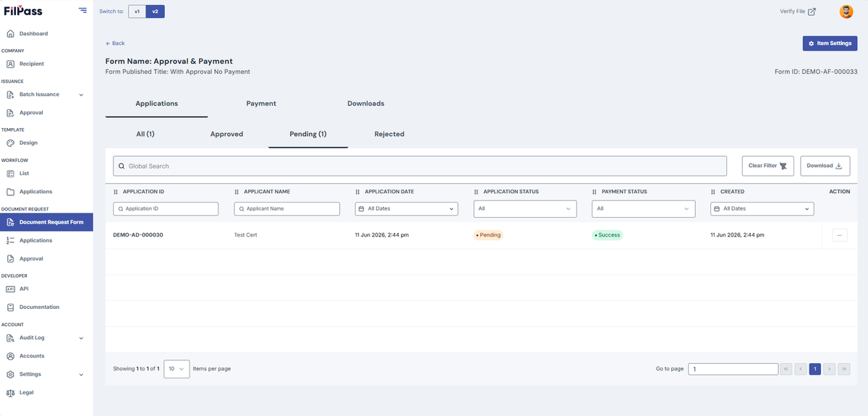Click the Success payment badge
This screenshot has width=868, height=416.
[x=607, y=235]
